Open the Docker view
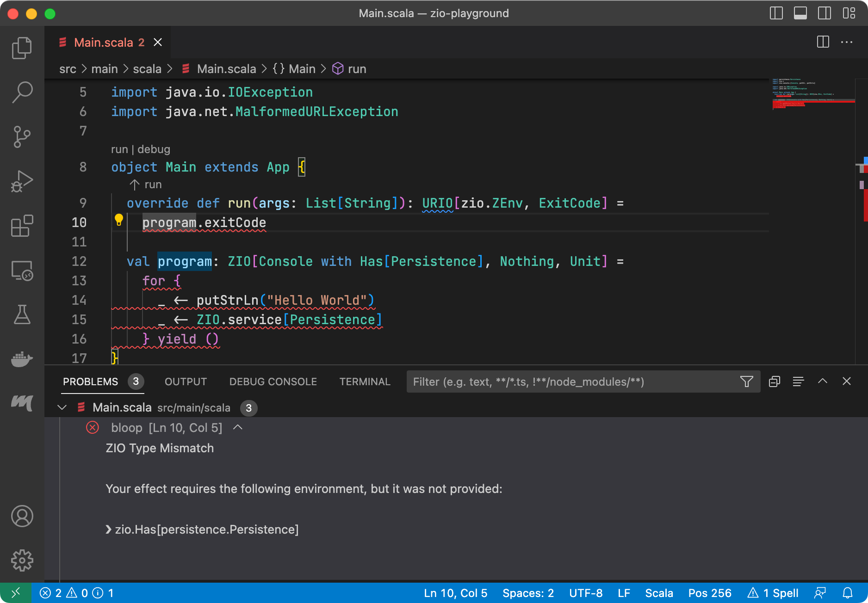 coord(22,359)
